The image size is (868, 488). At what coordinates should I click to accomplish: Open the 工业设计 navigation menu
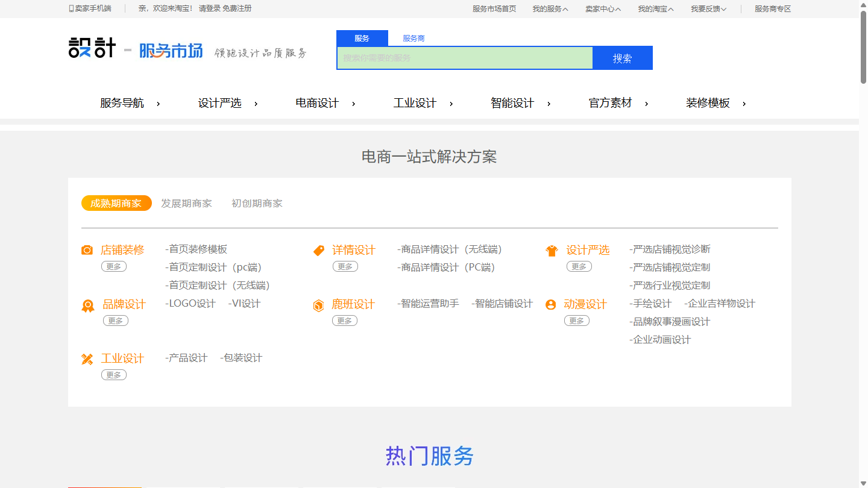[423, 103]
